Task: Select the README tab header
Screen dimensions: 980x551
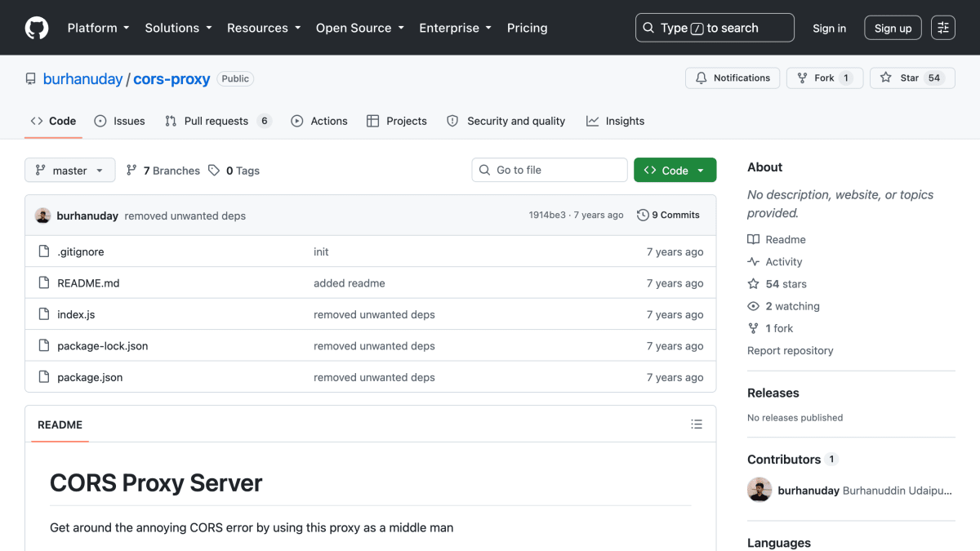Action: click(x=60, y=424)
